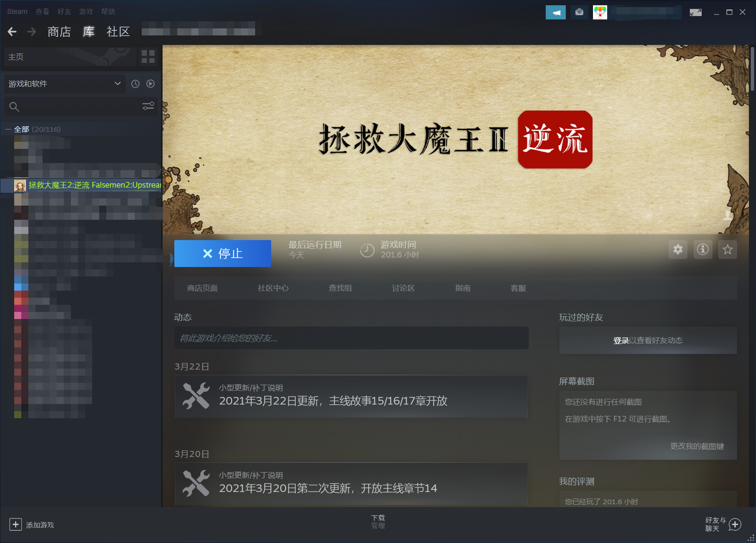Click 最后运行日期 今天 stat
Image resolution: width=756 pixels, height=543 pixels.
tap(315, 250)
